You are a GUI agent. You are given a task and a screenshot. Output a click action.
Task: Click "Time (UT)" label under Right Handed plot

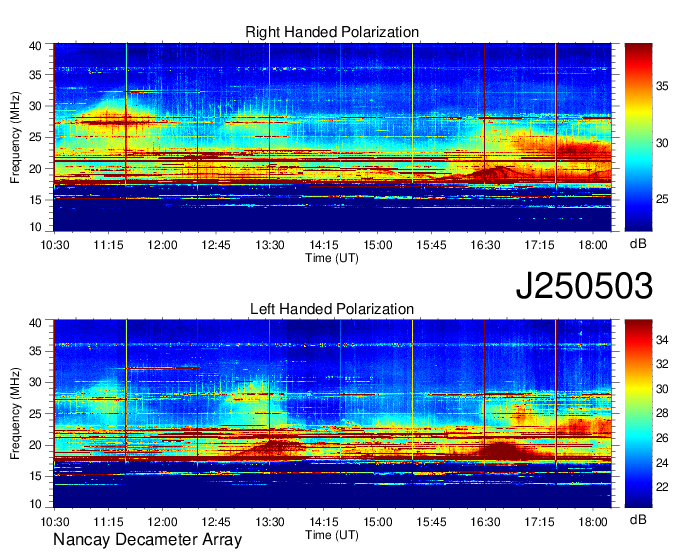[x=332, y=258]
